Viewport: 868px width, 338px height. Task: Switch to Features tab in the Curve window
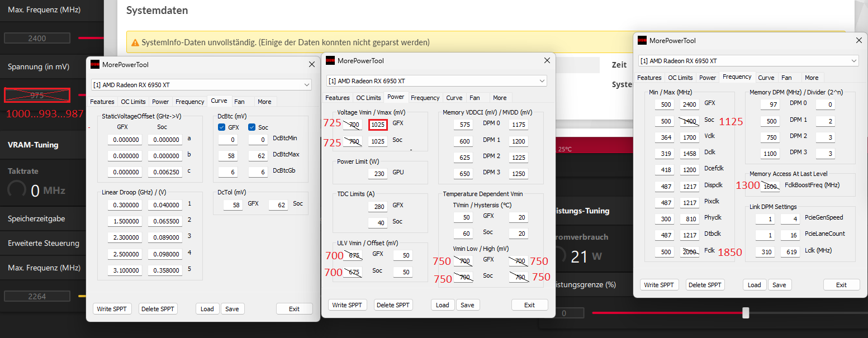102,102
